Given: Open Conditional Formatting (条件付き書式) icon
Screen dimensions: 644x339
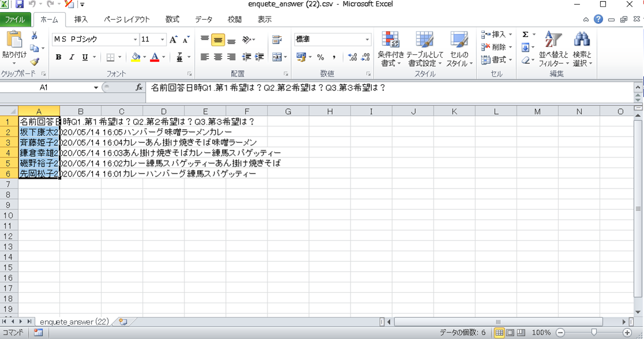Looking at the screenshot, I should tap(391, 40).
